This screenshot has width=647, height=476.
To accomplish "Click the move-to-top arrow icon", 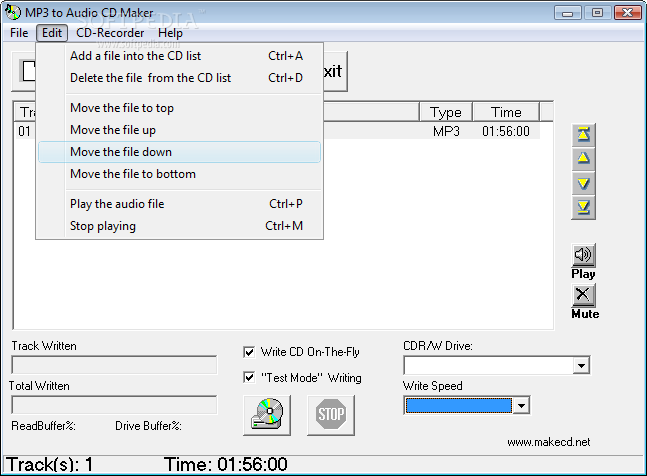I will coord(583,134).
